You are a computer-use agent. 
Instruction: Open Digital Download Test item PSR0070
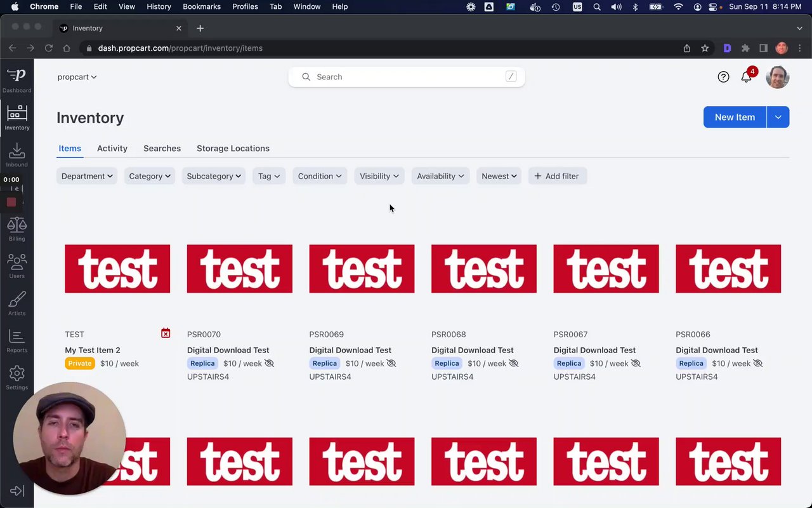click(x=228, y=350)
